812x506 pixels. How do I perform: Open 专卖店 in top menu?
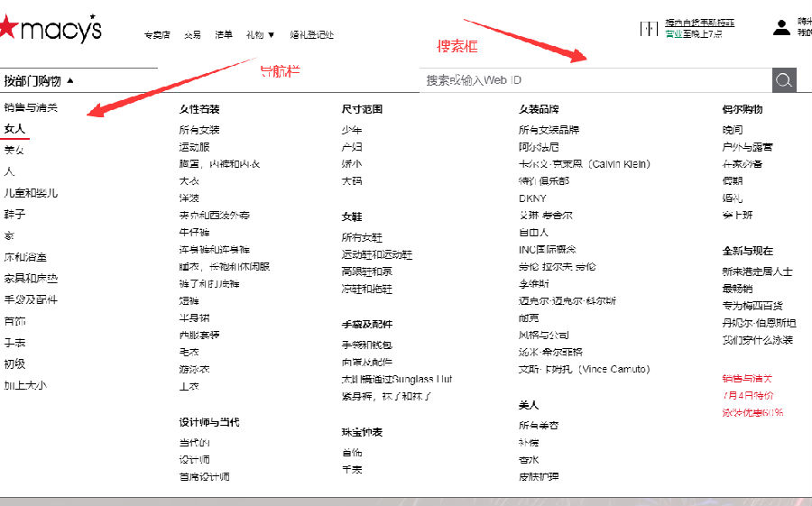(157, 34)
